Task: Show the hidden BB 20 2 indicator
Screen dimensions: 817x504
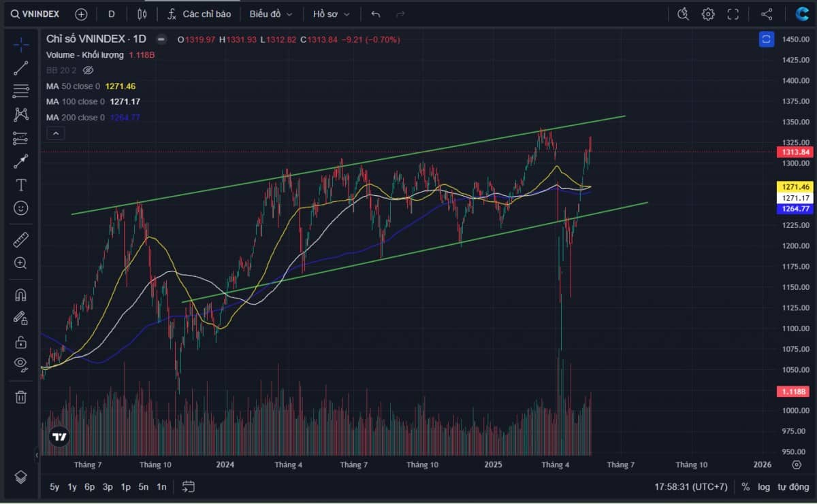Action: coord(88,70)
